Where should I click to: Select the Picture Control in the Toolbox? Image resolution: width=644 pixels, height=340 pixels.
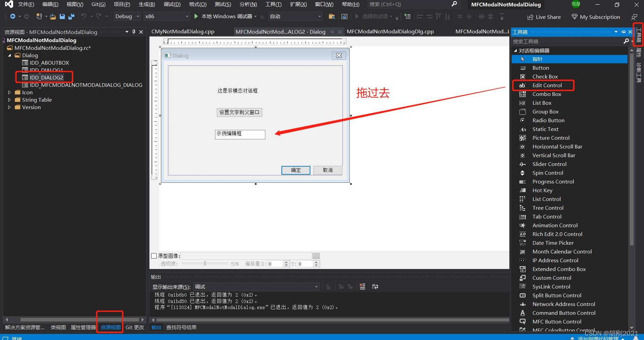pos(551,138)
